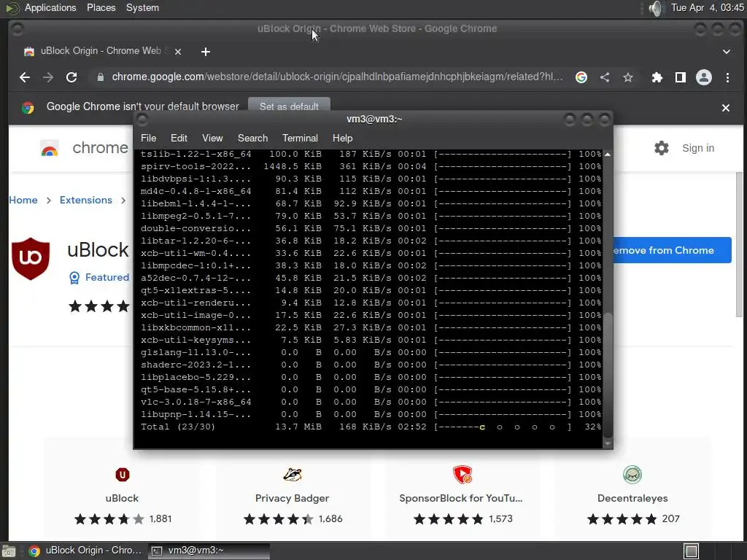This screenshot has width=747, height=560.
Task: Open a new Chrome tab
Action: [206, 52]
